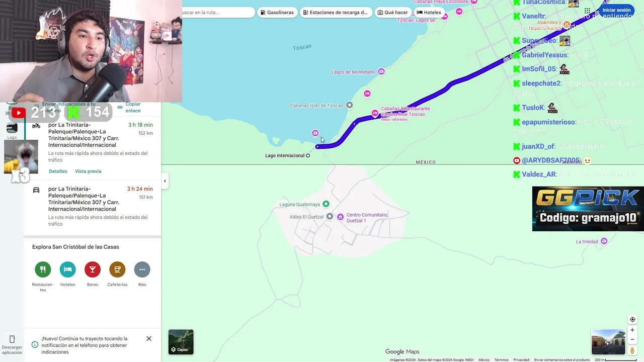Center the map on my location

pyautogui.click(x=632, y=319)
